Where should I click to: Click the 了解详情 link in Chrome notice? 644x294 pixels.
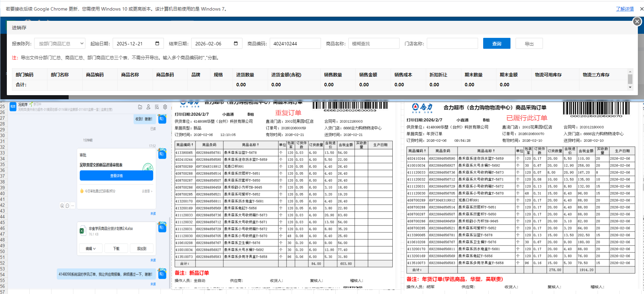click(x=625, y=9)
